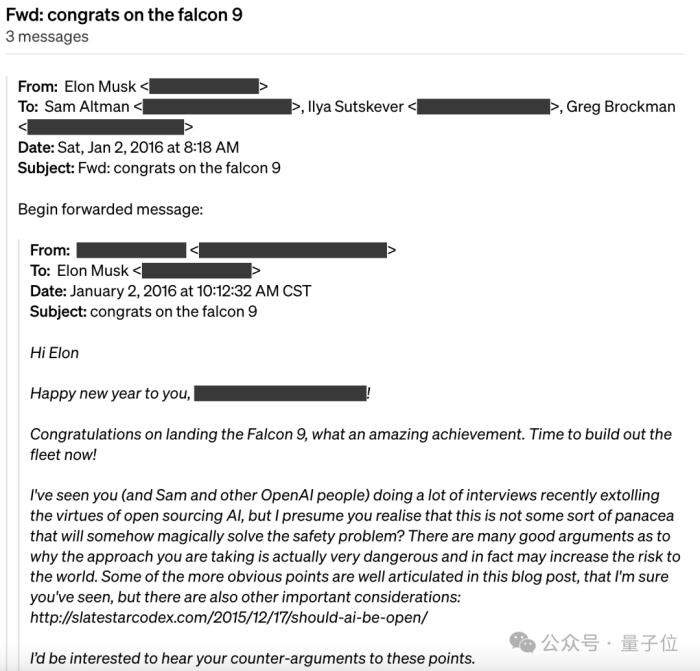
Task: Click redacted email box after Elon Musk sender
Action: pyautogui.click(x=204, y=86)
